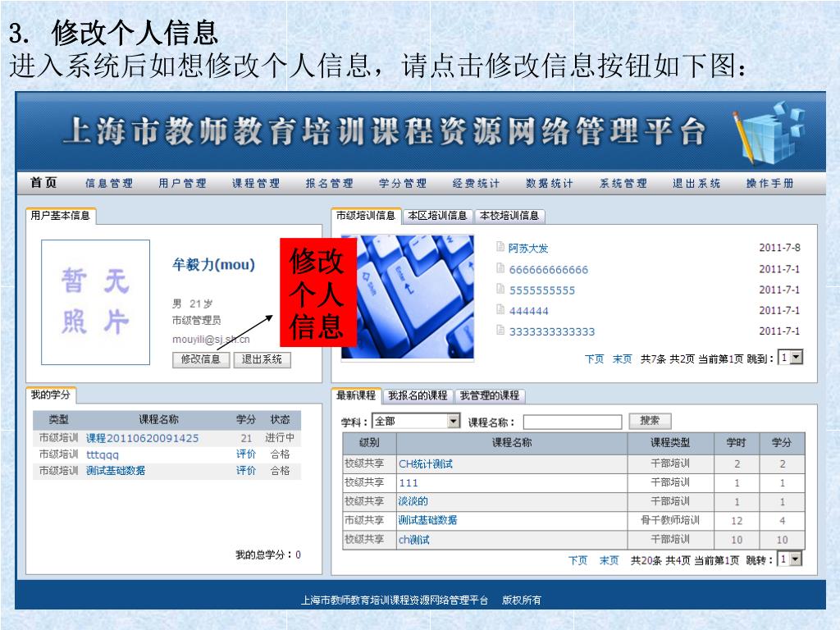The width and height of the screenshot is (840, 630).
Task: Click the 搜索 button
Action: [x=650, y=421]
